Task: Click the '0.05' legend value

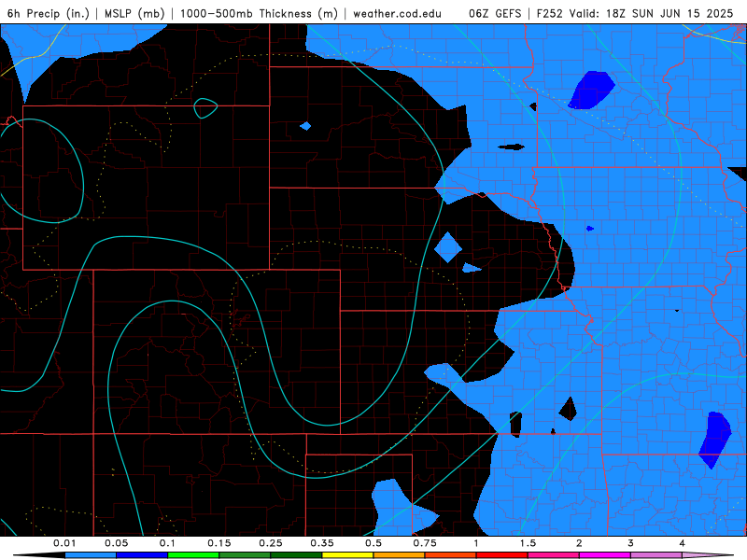Action: [116, 543]
